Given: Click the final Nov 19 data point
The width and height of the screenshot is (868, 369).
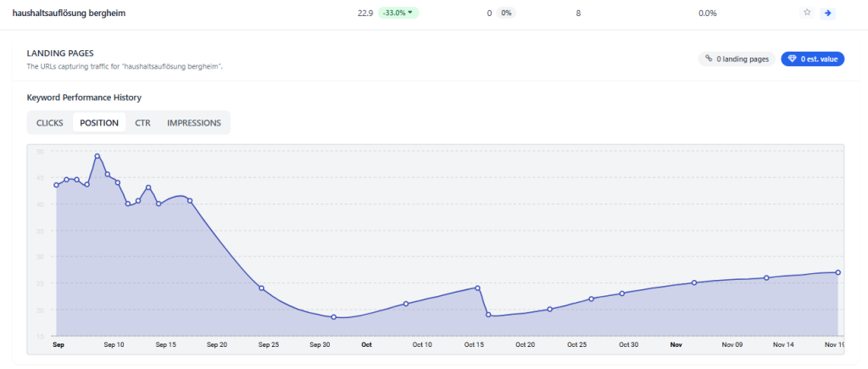Looking at the screenshot, I should point(838,272).
